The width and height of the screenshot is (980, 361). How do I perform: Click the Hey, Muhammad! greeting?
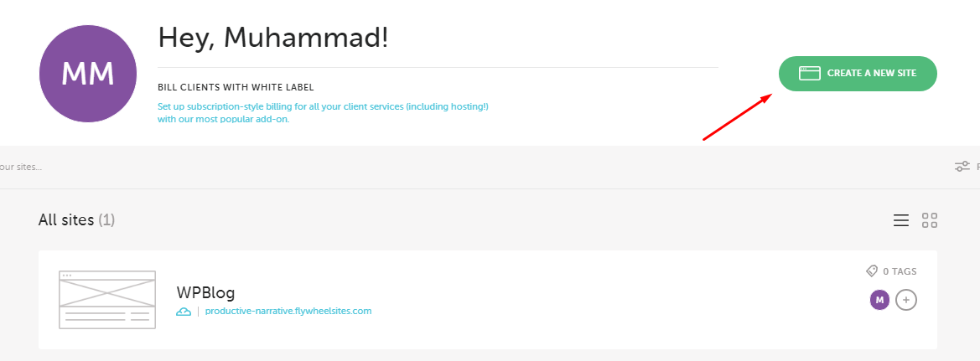coord(273,38)
